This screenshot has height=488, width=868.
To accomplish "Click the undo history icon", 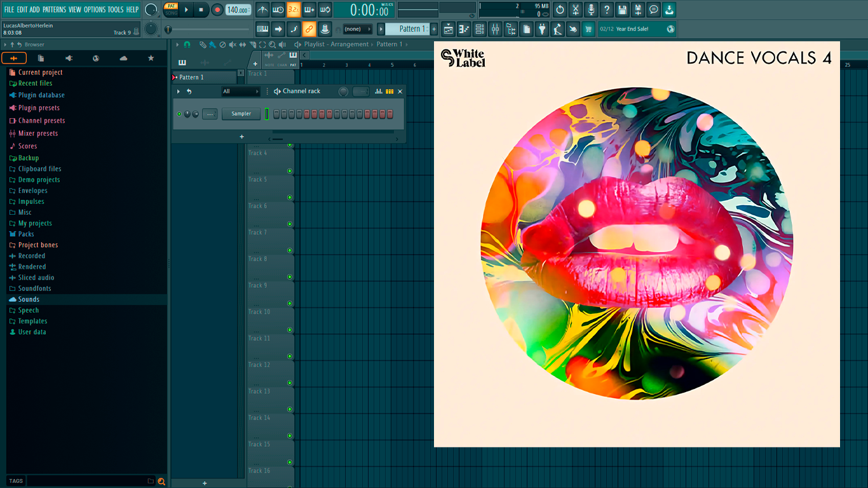I will (x=560, y=10).
